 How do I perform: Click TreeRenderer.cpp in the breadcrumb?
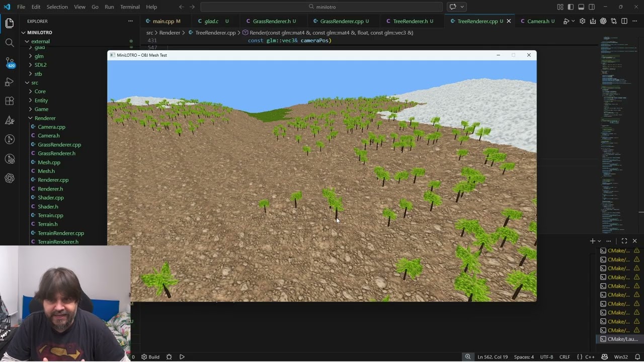[215, 33]
